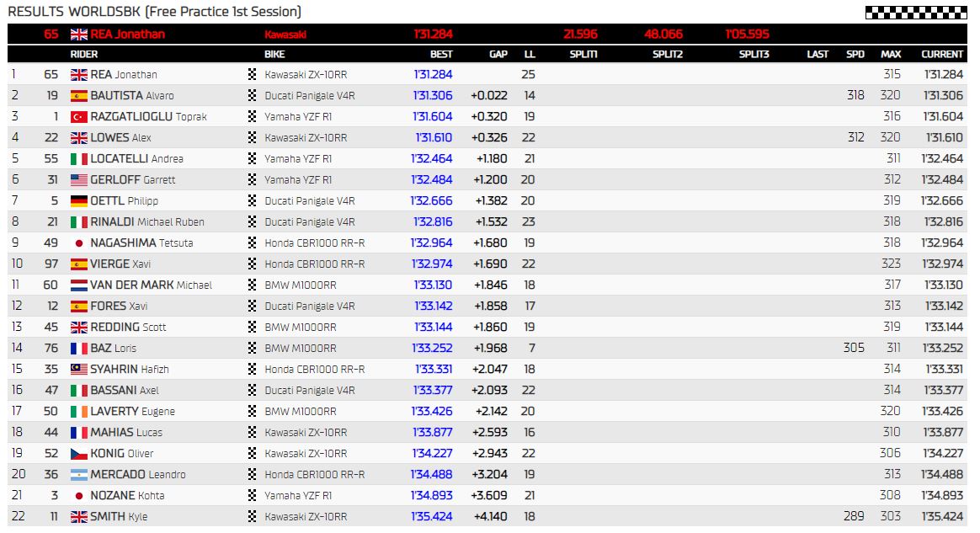Screen dimensions: 980x533
Task: Click lap count 7 in BAZ Loris' row
Action: pyautogui.click(x=532, y=348)
